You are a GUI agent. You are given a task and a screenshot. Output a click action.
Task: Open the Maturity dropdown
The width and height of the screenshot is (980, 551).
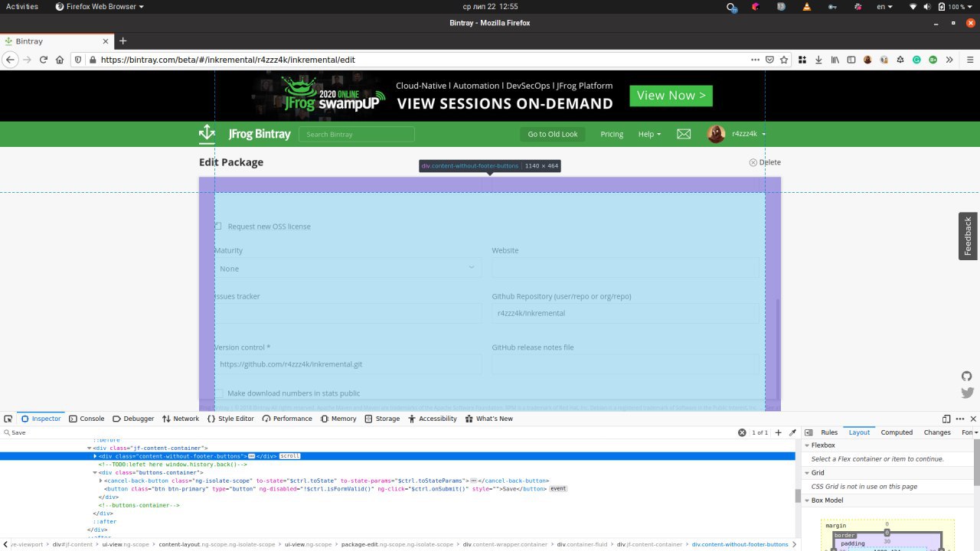pos(348,269)
